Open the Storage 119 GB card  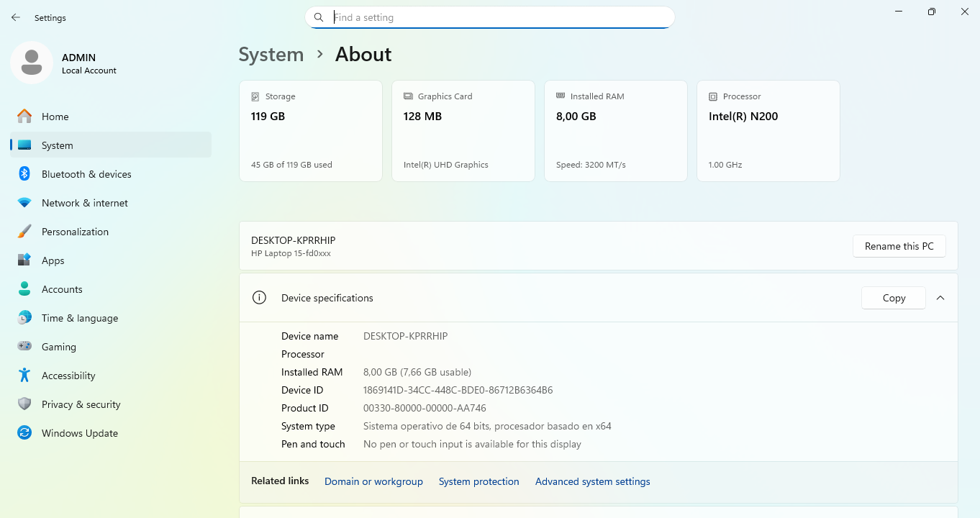pos(311,131)
